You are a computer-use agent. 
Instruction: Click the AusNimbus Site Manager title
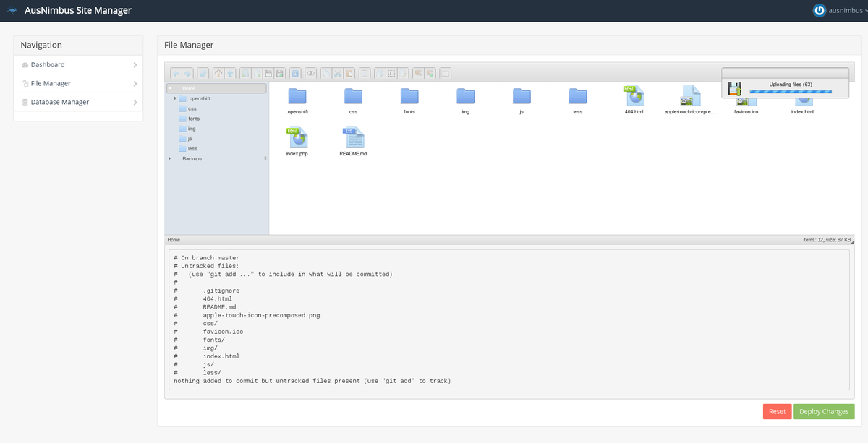point(78,11)
